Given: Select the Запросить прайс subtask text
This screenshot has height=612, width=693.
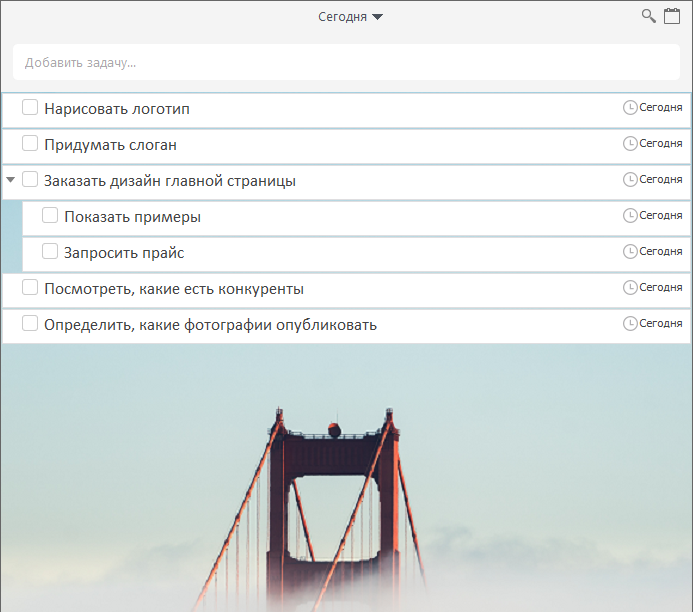Looking at the screenshot, I should tap(124, 253).
